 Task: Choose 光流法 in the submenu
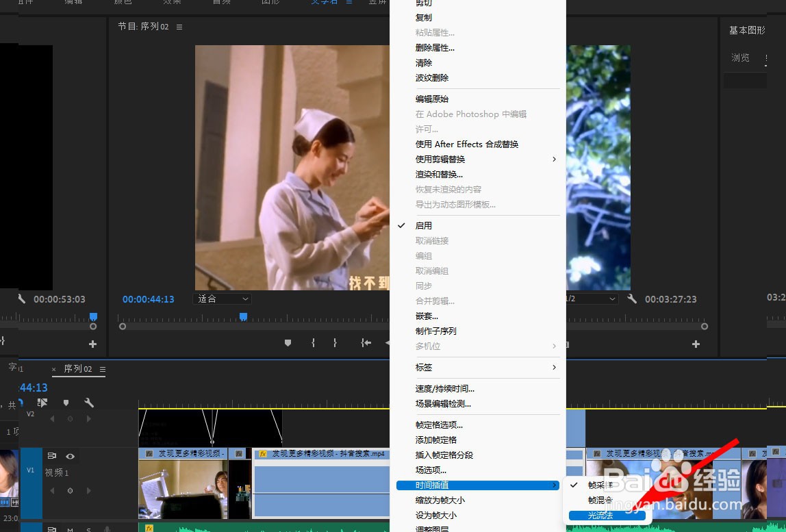coord(607,515)
